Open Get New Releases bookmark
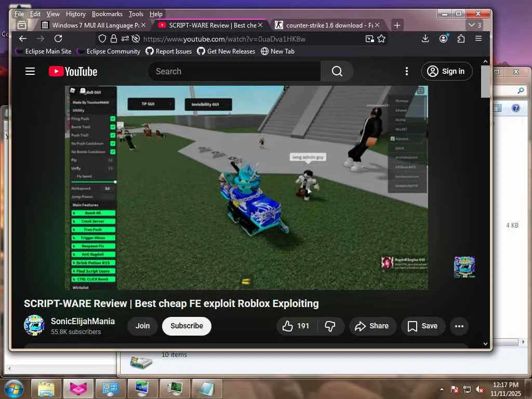 [226, 51]
